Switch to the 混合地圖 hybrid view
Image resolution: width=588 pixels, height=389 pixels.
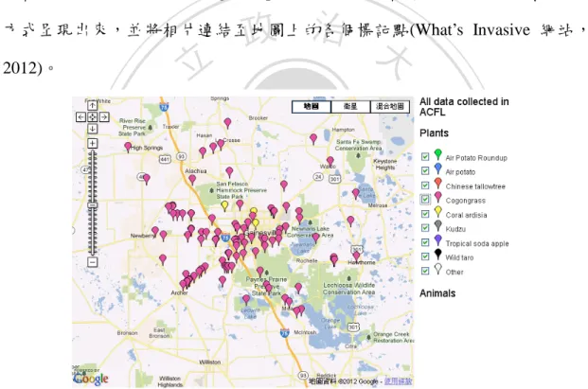[x=390, y=106]
